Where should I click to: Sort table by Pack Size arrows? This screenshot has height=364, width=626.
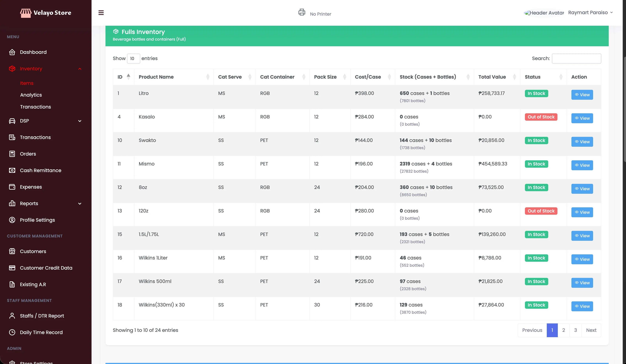345,77
